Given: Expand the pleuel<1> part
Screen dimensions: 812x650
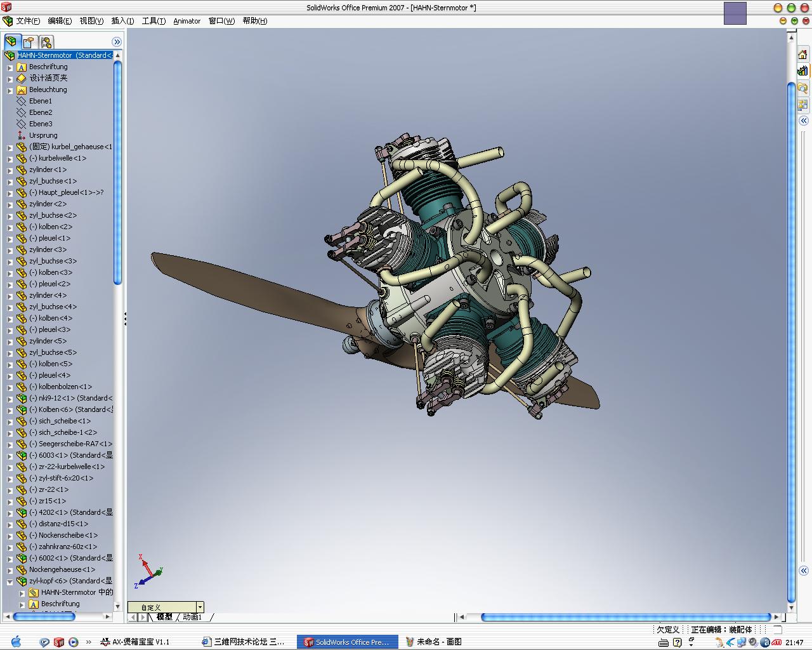Looking at the screenshot, I should pyautogui.click(x=10, y=239).
